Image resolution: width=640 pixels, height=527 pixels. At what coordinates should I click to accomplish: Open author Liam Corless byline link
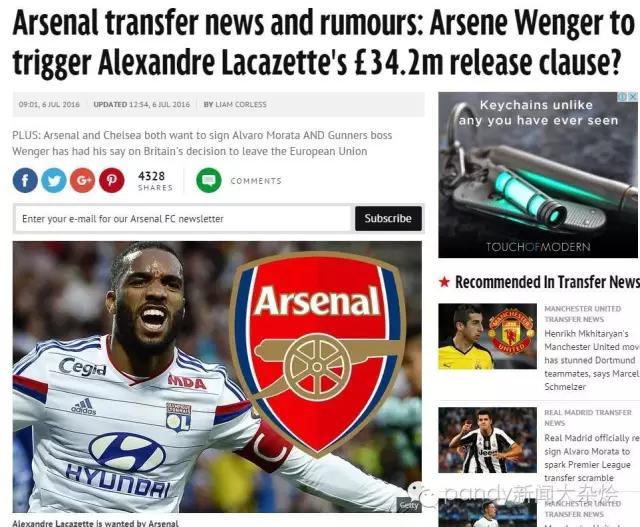pyautogui.click(x=235, y=105)
